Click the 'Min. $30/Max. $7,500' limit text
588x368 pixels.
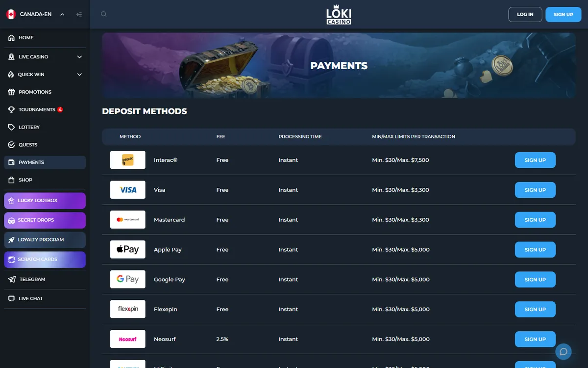point(400,160)
